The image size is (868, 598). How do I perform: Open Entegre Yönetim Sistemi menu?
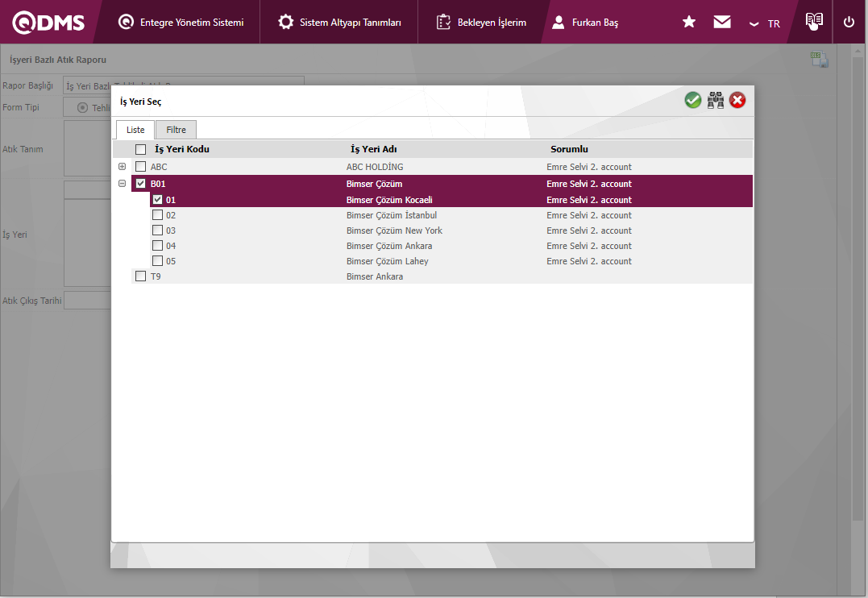point(181,22)
